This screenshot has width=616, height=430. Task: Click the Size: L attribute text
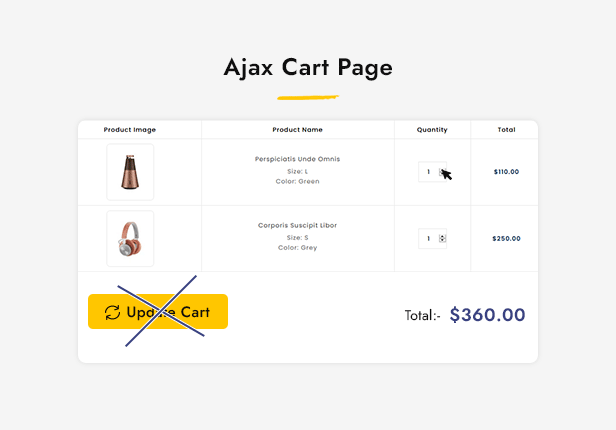297,171
